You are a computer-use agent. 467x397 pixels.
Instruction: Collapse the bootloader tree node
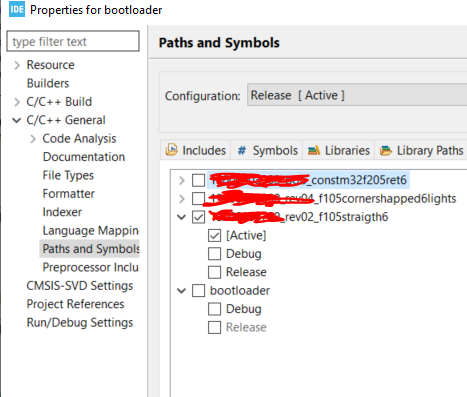coord(181,291)
